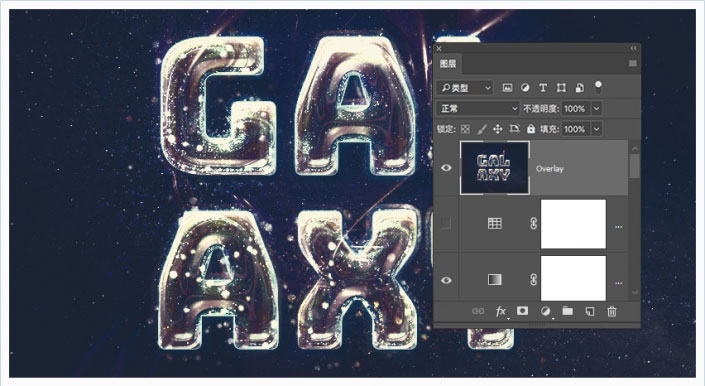Show the hidden color lookup layer
Image resolution: width=705 pixels, height=386 pixels.
pyautogui.click(x=446, y=223)
